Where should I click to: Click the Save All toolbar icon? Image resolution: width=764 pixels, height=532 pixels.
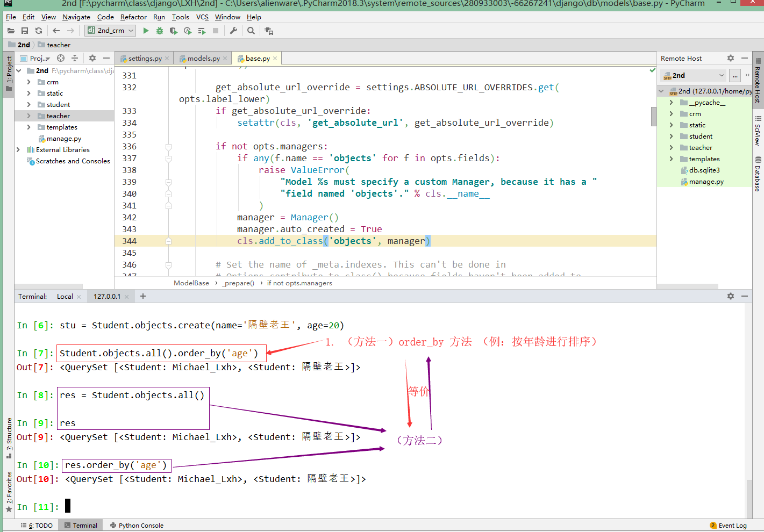click(25, 31)
